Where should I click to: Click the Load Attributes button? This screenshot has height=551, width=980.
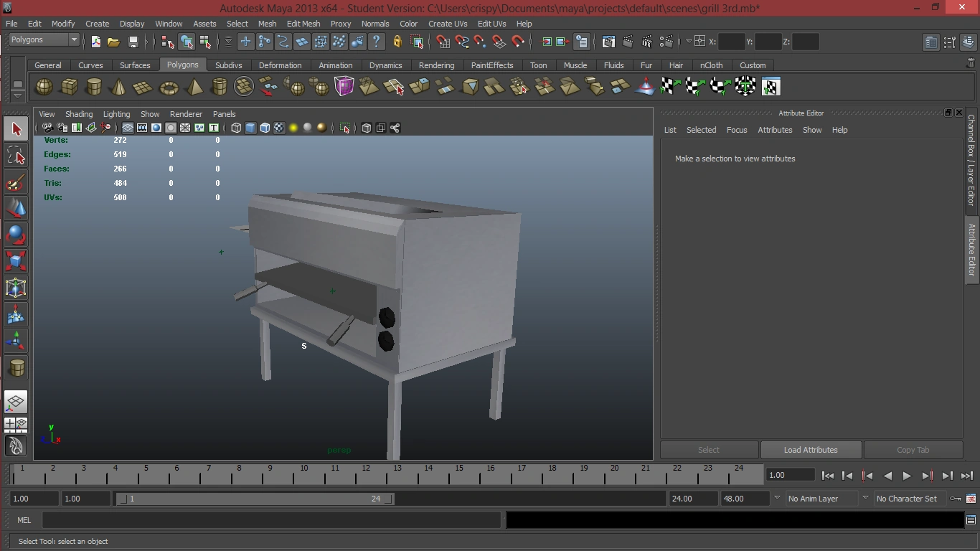[x=811, y=450]
